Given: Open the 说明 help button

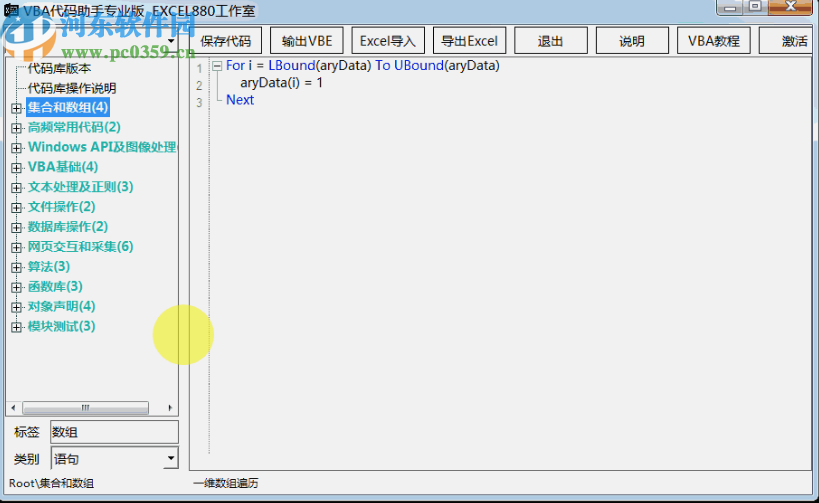Looking at the screenshot, I should 632,41.
